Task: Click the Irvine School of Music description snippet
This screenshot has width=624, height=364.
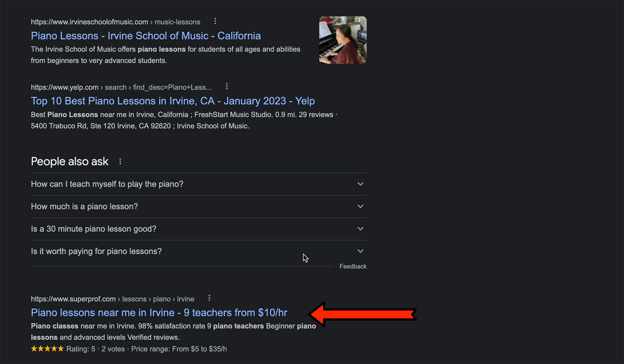Action: click(165, 55)
